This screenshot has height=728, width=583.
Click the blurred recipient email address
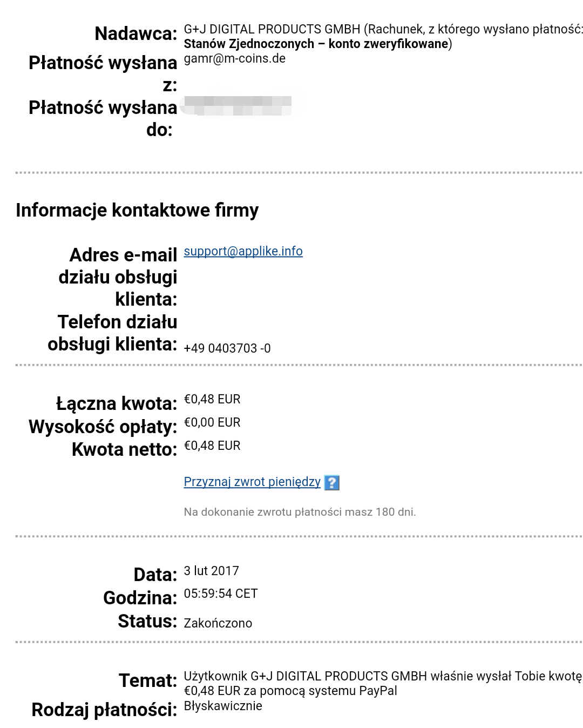click(238, 105)
